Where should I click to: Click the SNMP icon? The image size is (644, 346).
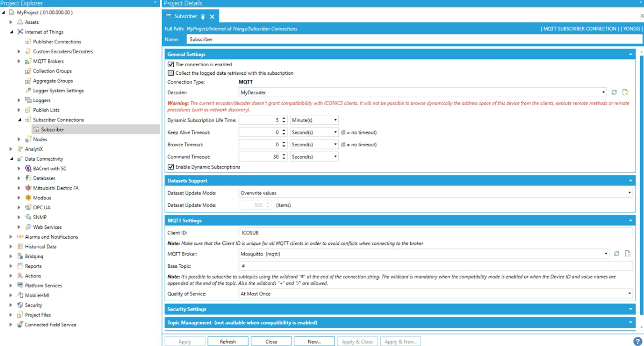[x=28, y=217]
